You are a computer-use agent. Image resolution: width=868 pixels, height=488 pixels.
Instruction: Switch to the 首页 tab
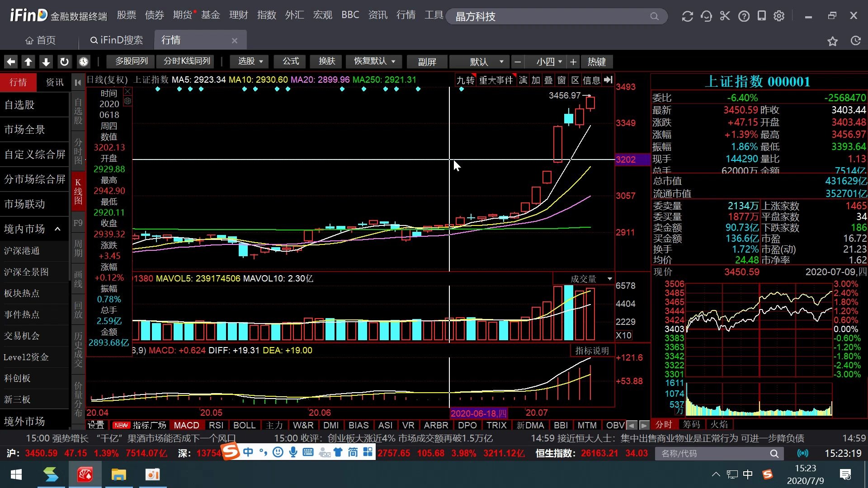point(40,40)
